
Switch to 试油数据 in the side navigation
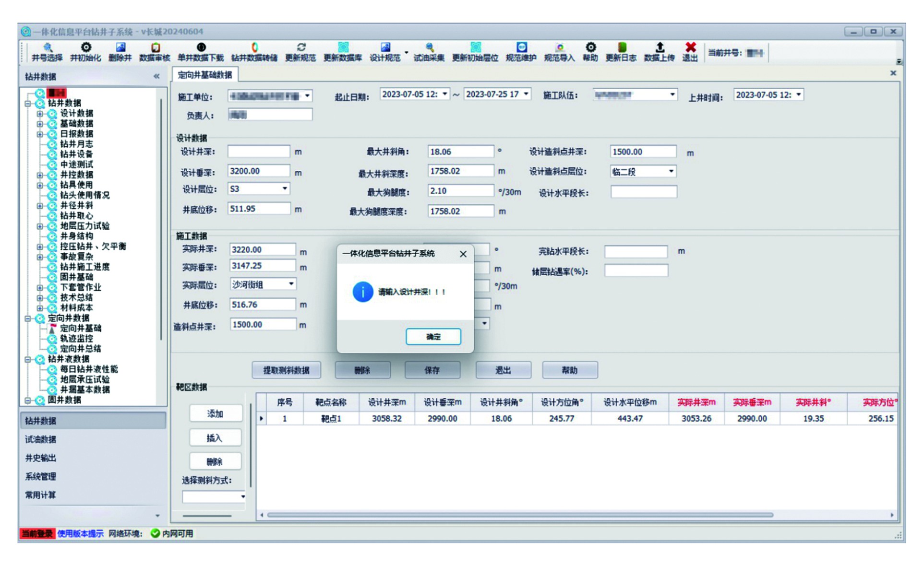(41, 439)
